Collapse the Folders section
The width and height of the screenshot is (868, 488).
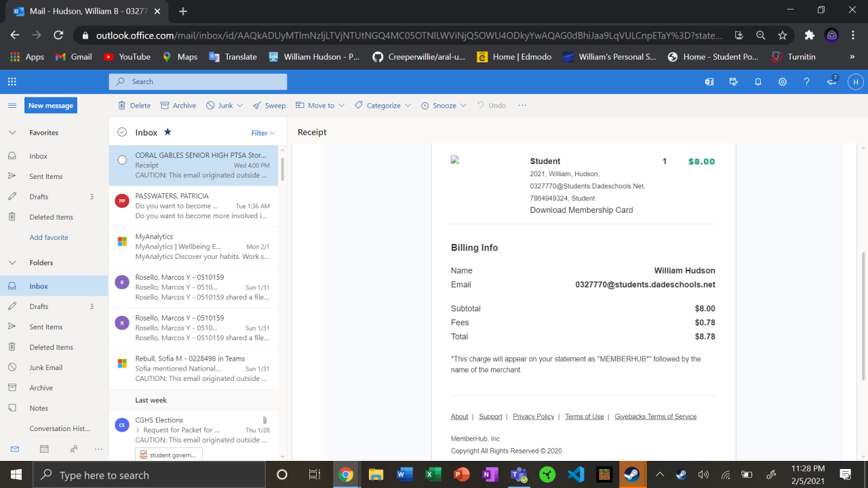pos(12,262)
